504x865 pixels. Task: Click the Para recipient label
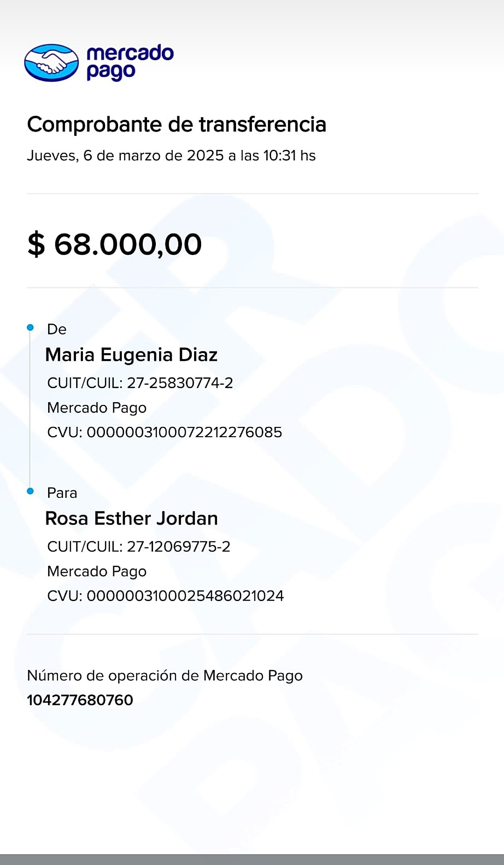point(62,493)
